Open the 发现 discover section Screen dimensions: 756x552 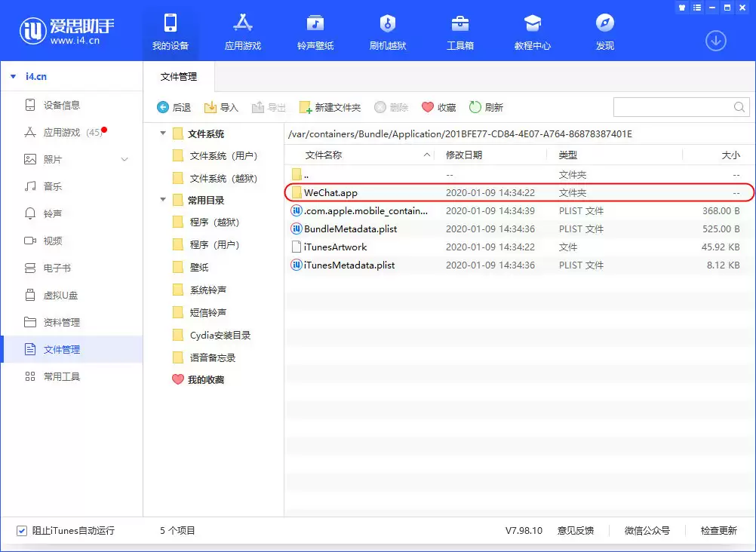pos(604,32)
